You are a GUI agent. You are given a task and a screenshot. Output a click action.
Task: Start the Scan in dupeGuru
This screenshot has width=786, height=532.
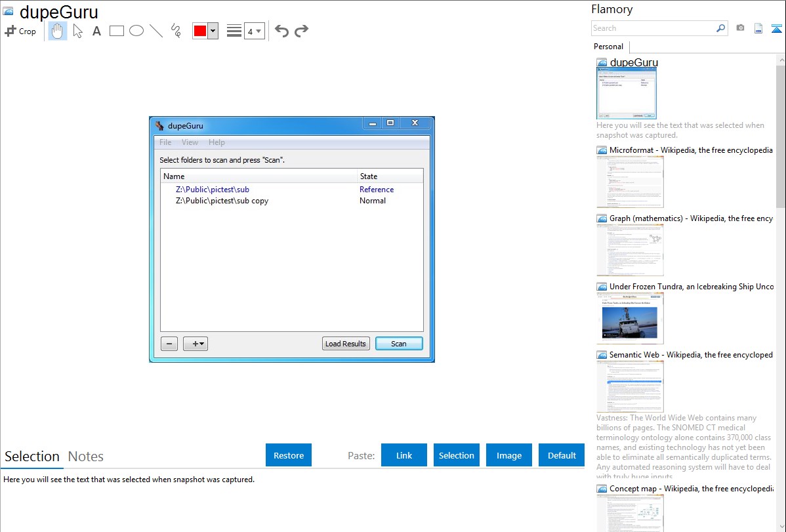(399, 344)
